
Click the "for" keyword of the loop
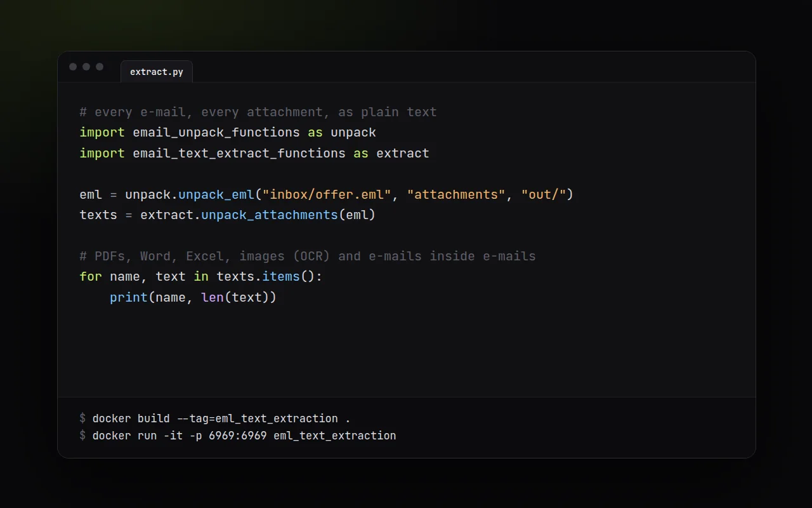point(91,276)
